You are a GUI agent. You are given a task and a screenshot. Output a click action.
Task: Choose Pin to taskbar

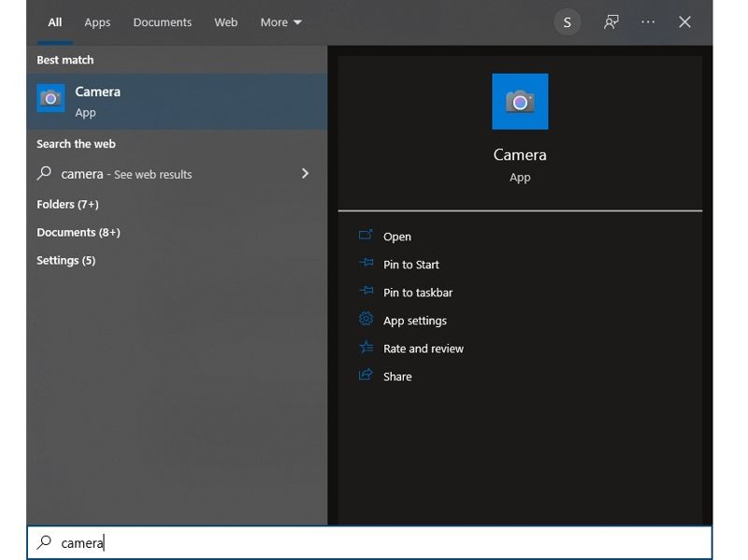(418, 293)
